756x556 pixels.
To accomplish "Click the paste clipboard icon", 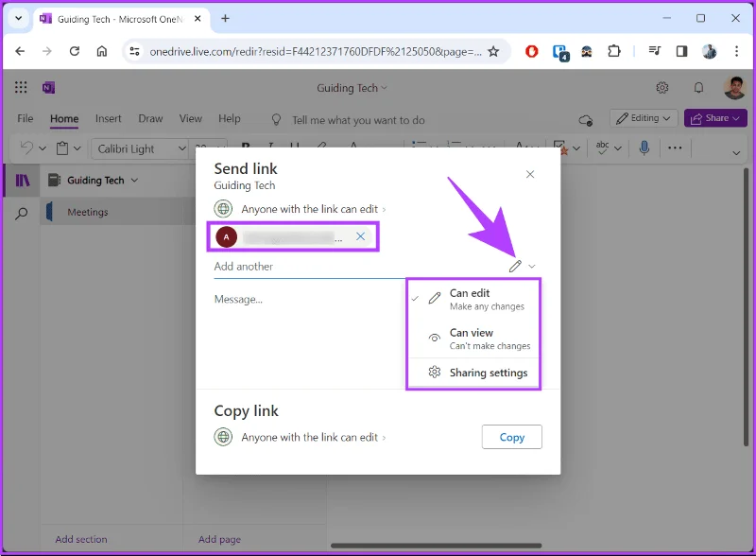I will [x=62, y=148].
